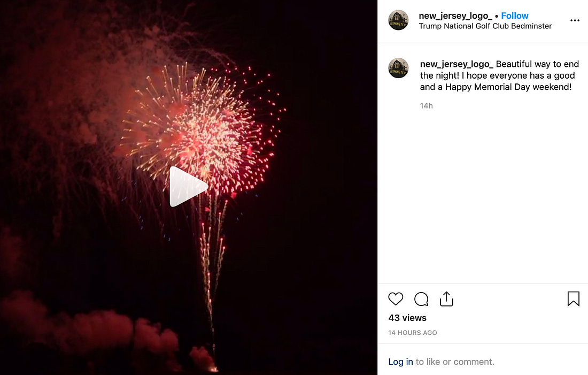Screen dimensions: 588x375
Task: Open username link in the caption
Action: pos(457,64)
